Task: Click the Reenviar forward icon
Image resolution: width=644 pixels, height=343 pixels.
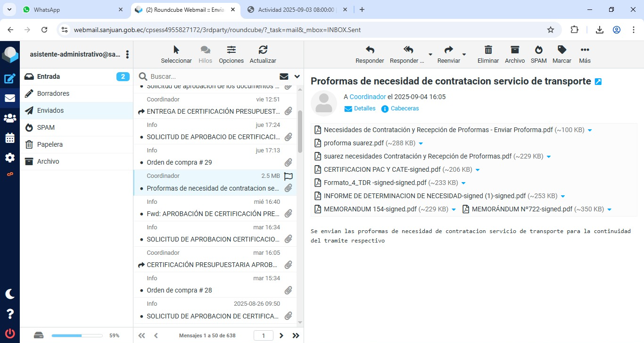Action: (448, 50)
